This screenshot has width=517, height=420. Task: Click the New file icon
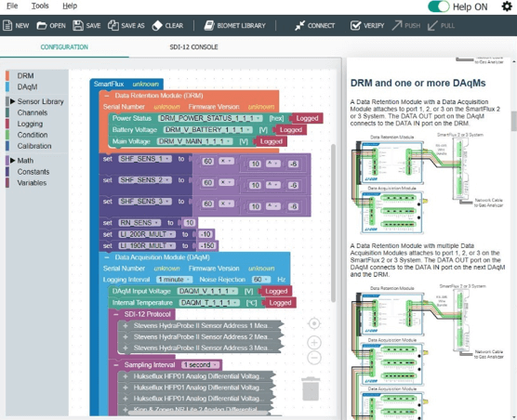coord(7,26)
